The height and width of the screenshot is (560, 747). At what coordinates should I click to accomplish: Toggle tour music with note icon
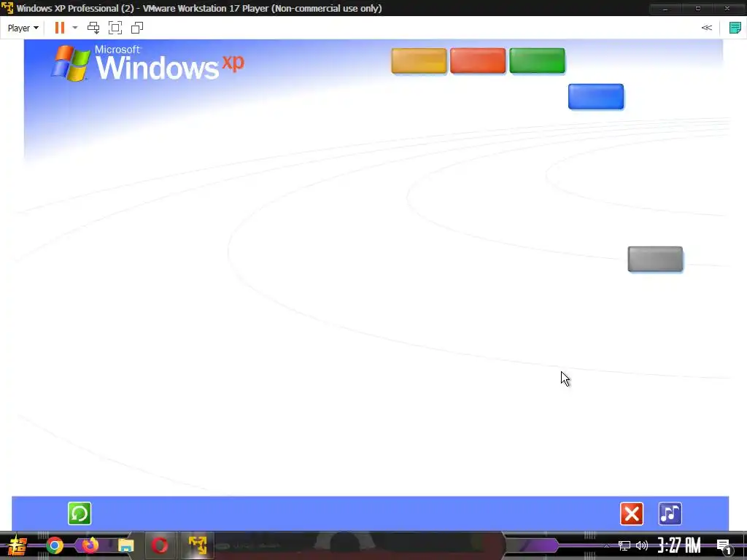[670, 514]
